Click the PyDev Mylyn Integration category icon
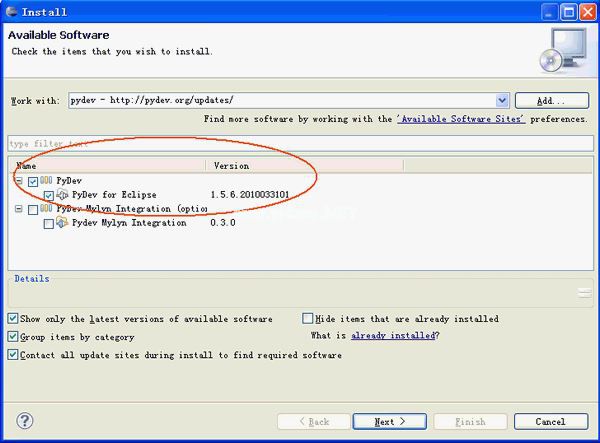 (46, 208)
